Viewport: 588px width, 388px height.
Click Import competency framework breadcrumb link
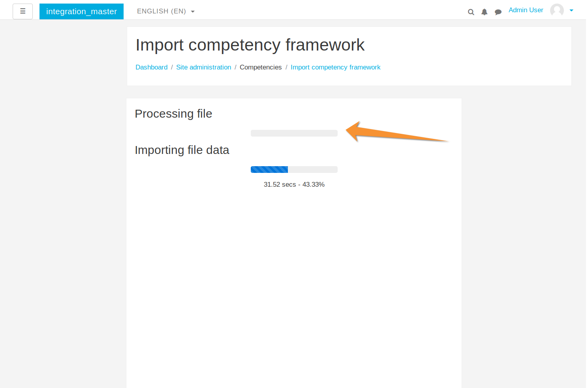pos(336,67)
